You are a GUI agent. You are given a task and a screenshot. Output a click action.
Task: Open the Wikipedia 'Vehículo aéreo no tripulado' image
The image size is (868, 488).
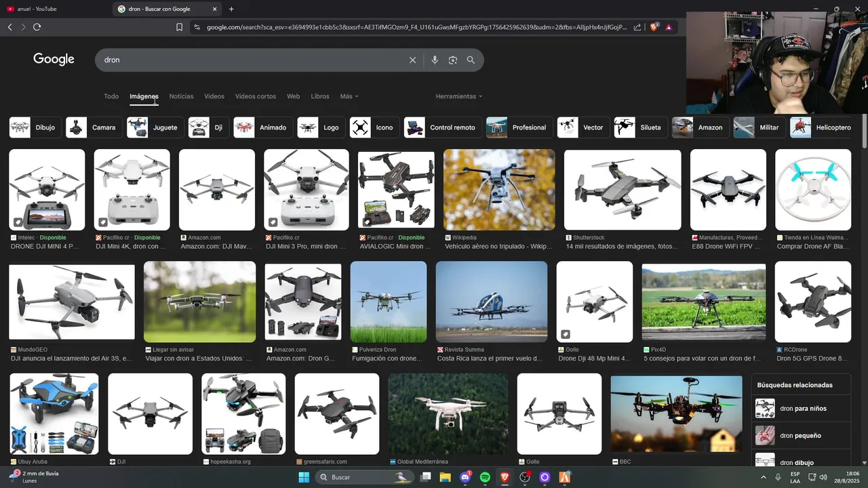[499, 190]
